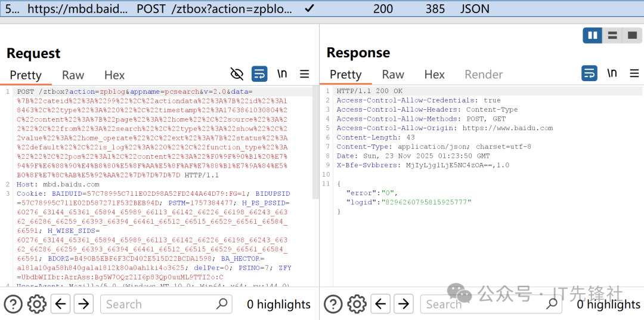Screen dimensions: 644x320
Task: Toggle non-printable \n characters in Response
Action: coord(612,73)
